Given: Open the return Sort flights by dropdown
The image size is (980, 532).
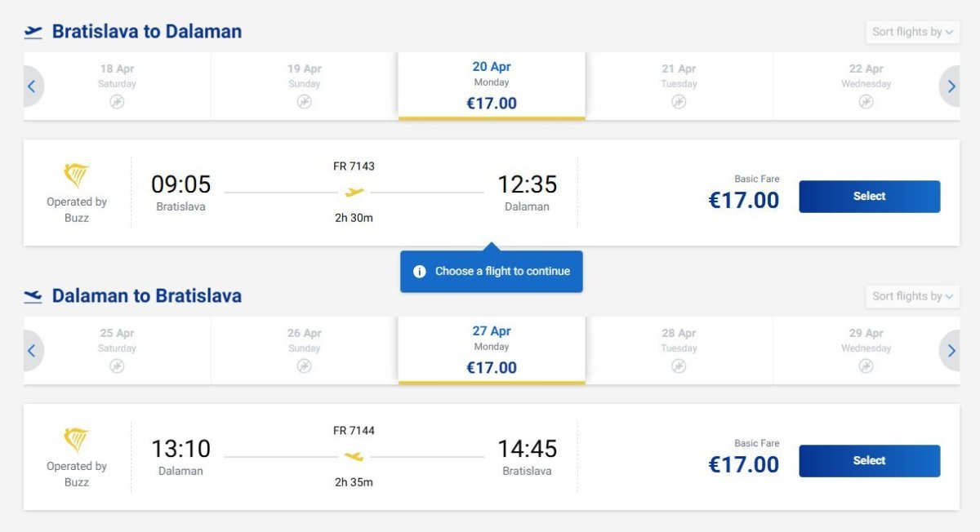Looking at the screenshot, I should click(x=912, y=296).
